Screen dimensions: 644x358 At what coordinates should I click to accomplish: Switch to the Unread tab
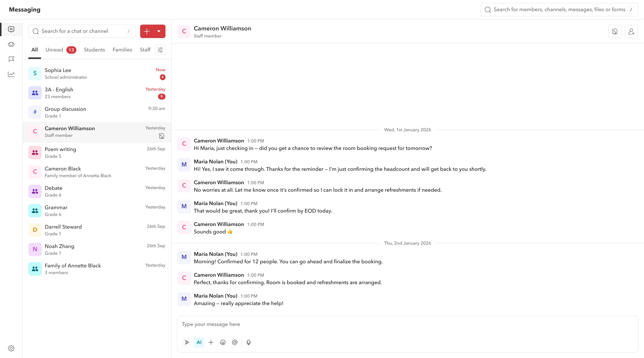[x=54, y=50]
